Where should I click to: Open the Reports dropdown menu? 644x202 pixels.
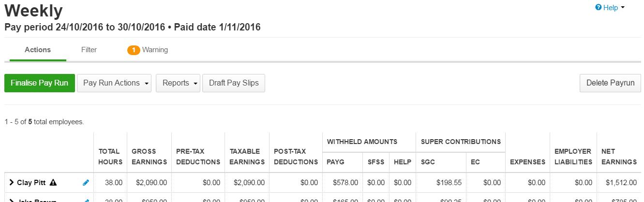coord(178,83)
